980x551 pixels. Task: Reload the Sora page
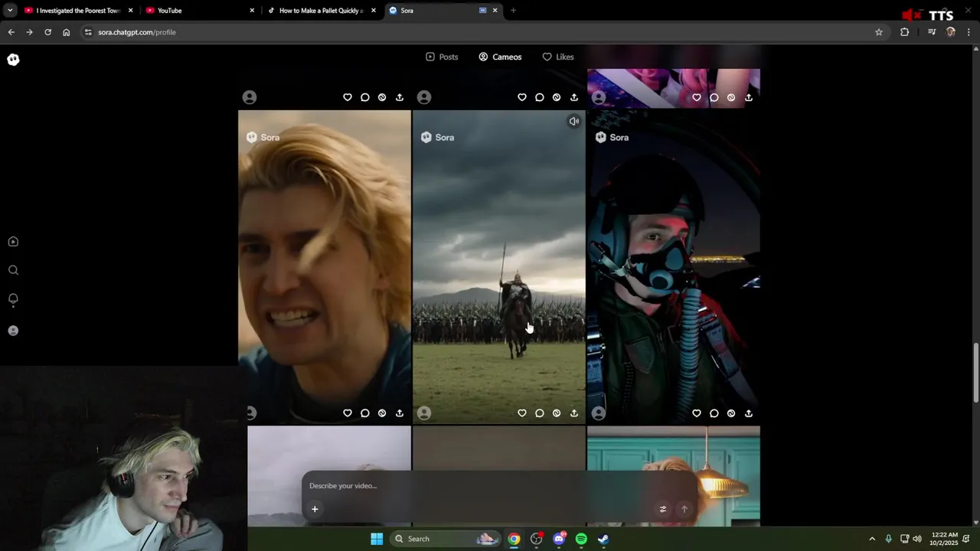[47, 32]
